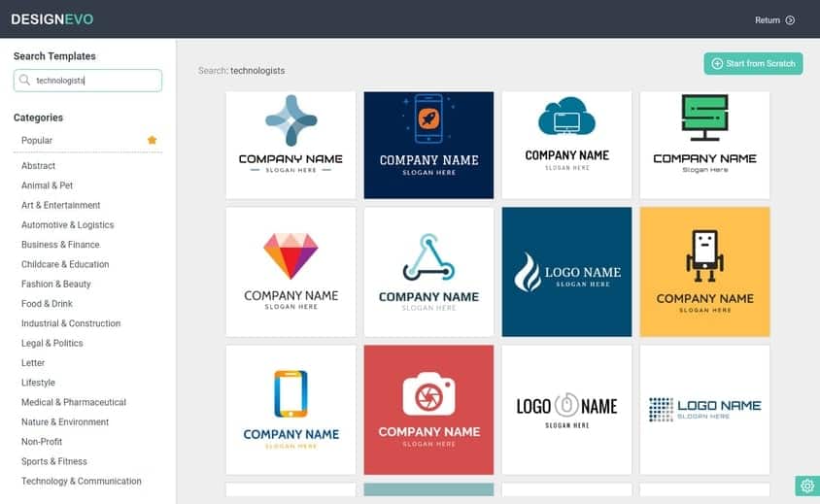Open the Non-Profit category
820x504 pixels.
pyautogui.click(x=42, y=442)
